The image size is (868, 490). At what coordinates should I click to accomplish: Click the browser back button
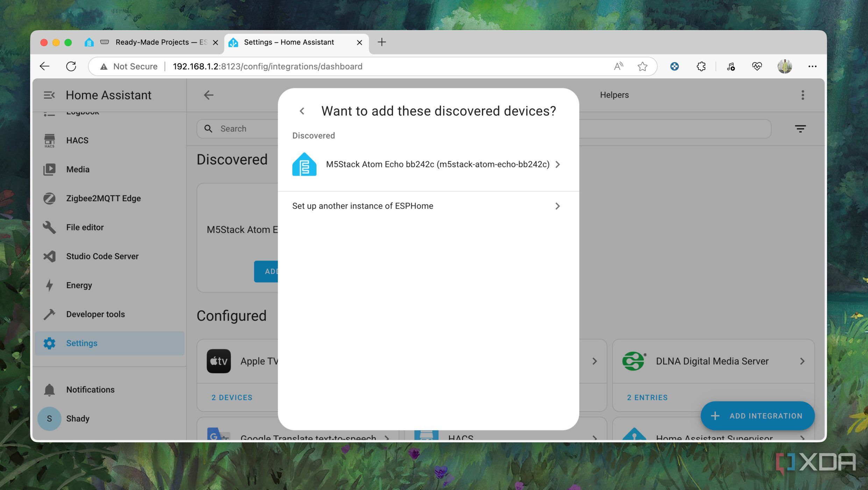coord(44,66)
